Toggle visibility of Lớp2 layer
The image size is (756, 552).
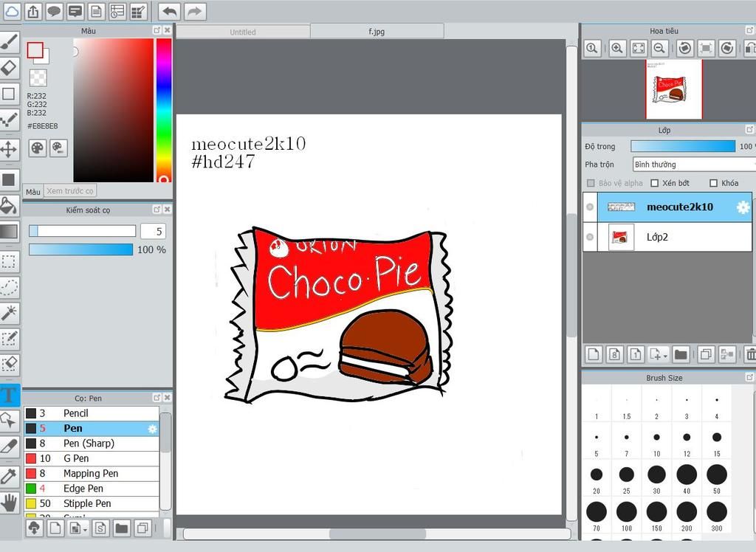[x=590, y=237]
